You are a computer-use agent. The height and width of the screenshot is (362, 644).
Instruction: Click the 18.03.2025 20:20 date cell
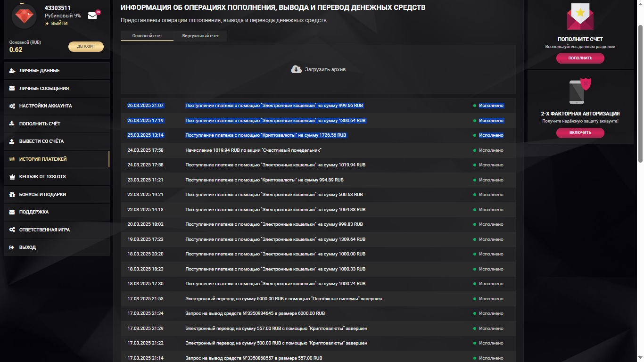point(145,254)
